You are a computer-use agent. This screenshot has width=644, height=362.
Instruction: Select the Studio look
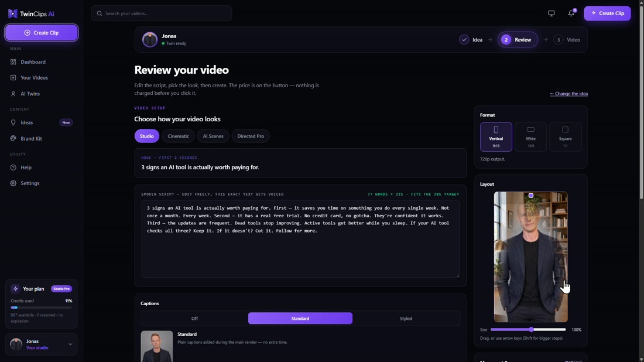(x=146, y=136)
